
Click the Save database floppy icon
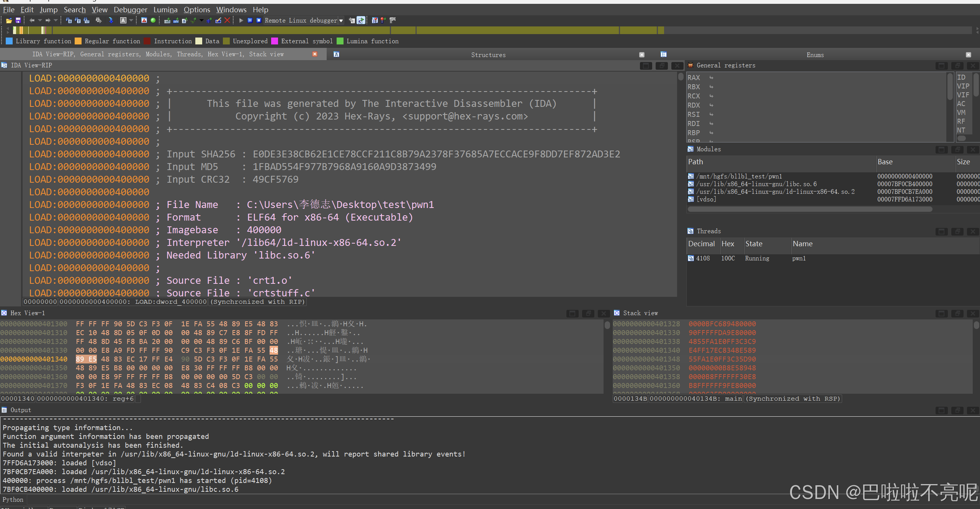[x=18, y=20]
